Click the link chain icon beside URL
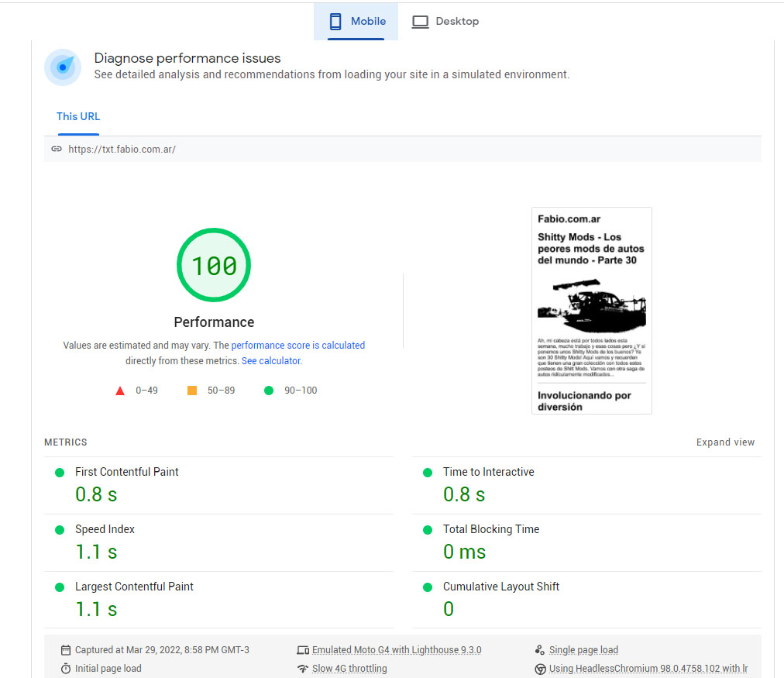 coord(57,149)
